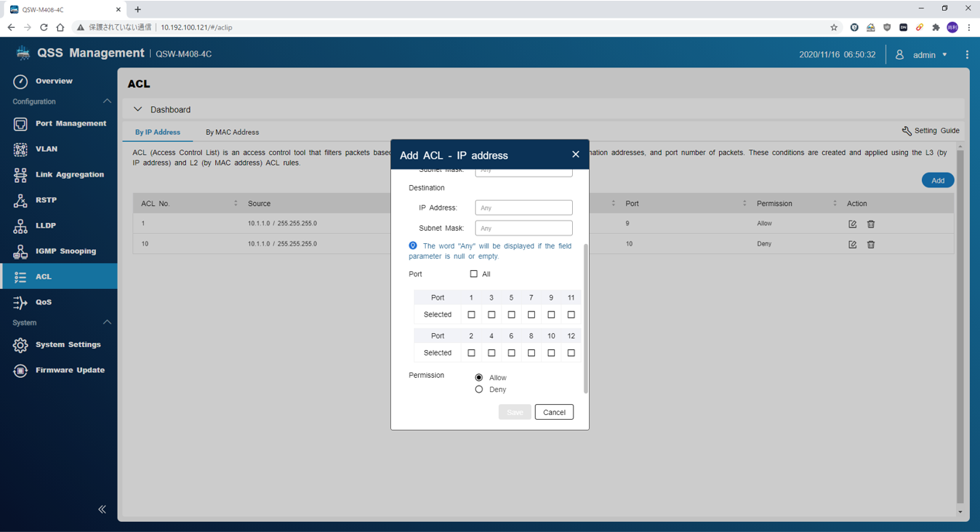The image size is (980, 532).
Task: Collapse the Configuration sidebar section
Action: click(107, 101)
